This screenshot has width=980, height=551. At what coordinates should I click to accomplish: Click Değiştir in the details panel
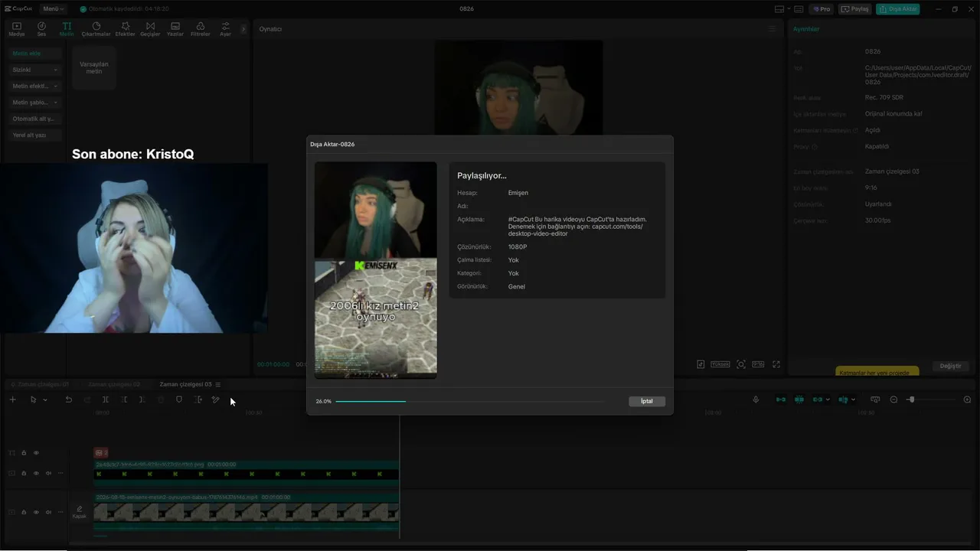pos(950,366)
